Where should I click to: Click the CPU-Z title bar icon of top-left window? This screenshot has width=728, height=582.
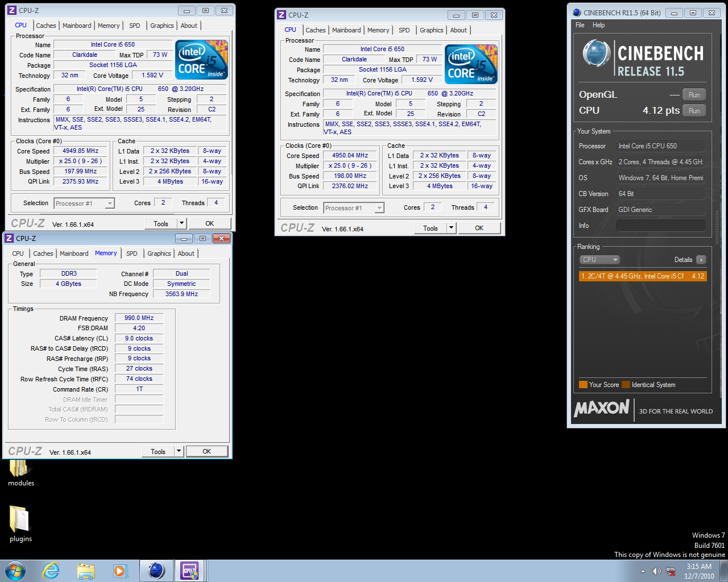coord(11,10)
